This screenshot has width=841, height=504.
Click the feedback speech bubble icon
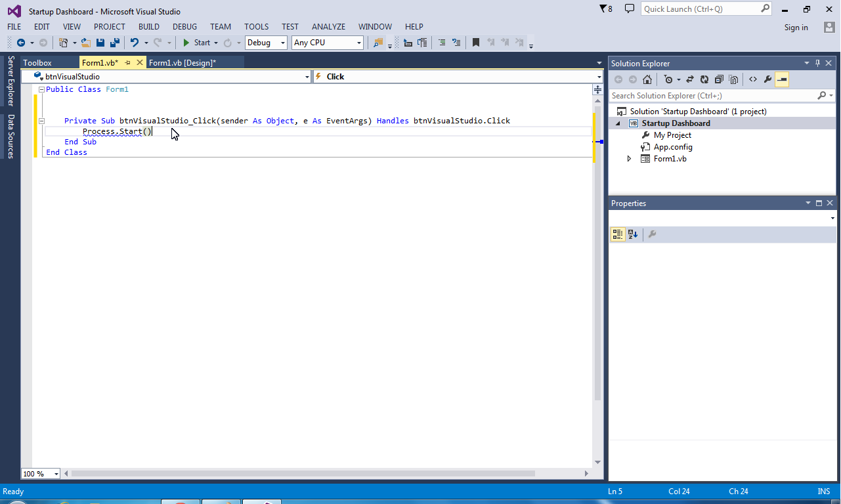[x=630, y=9]
